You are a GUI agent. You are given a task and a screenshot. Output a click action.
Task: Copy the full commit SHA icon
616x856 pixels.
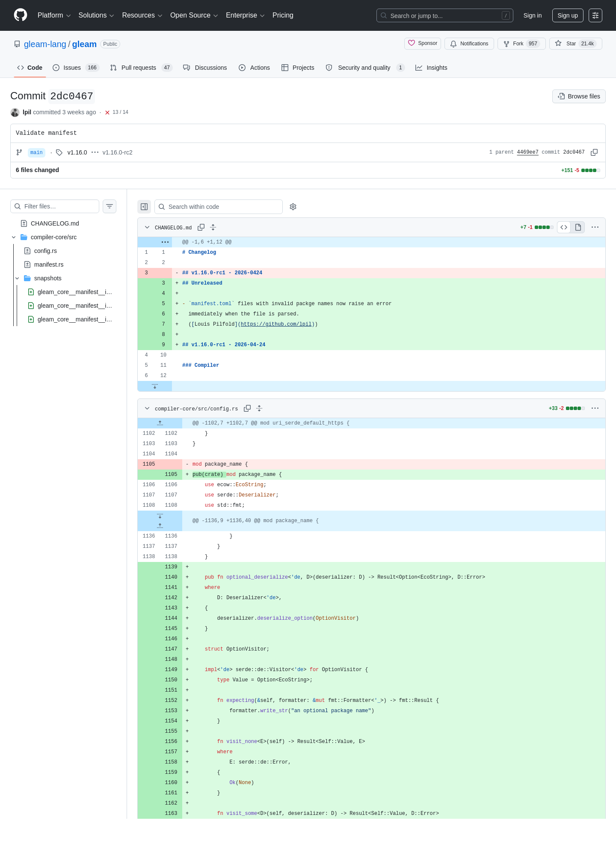[x=594, y=152]
